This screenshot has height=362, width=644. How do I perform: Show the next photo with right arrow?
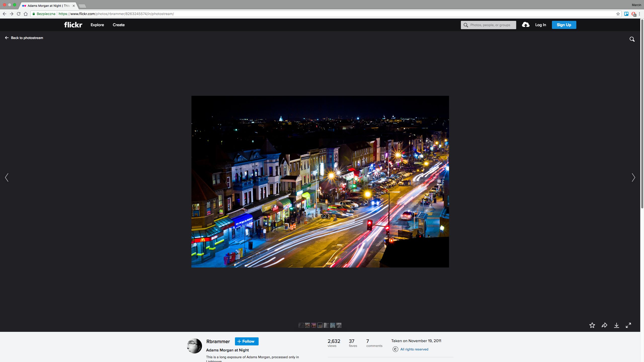click(633, 177)
